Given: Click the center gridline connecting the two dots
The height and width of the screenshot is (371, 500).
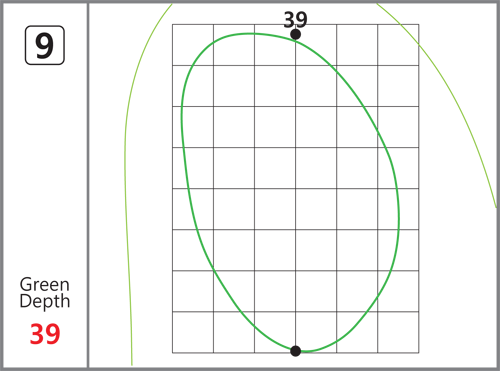Looking at the screenshot, I should point(295,192).
